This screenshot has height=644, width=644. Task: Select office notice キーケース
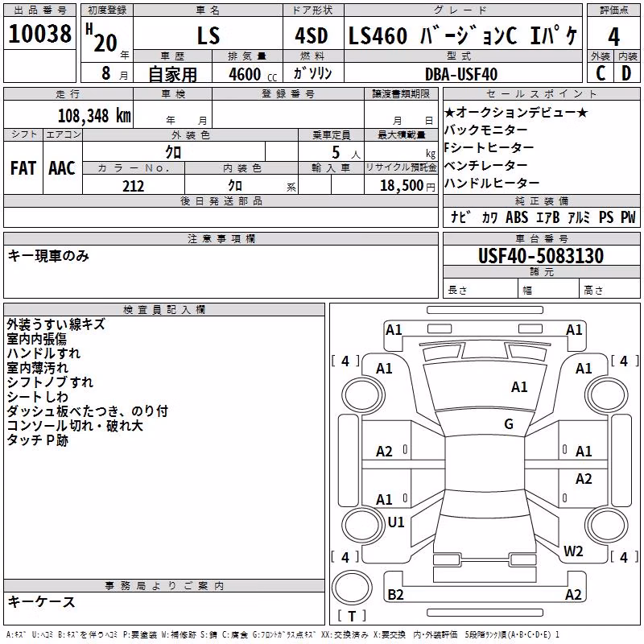pyautogui.click(x=42, y=601)
